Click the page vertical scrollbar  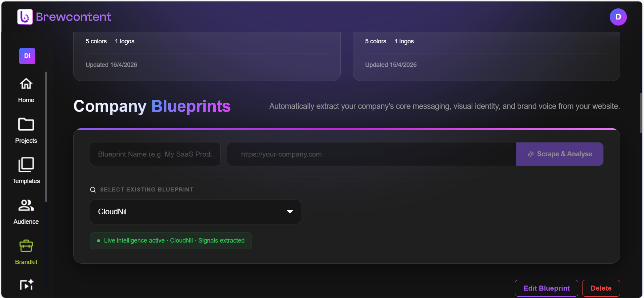641,113
